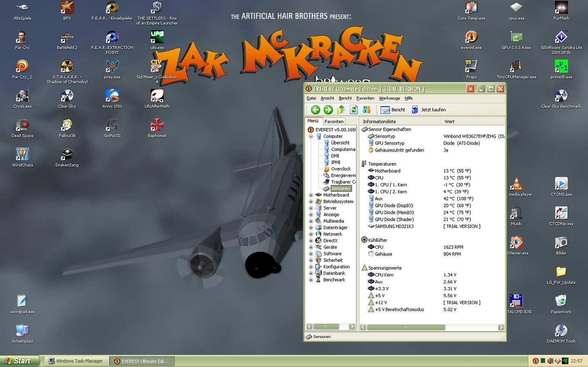Expand the Betriebssystem tree node
Viewport: 588px width, 367px height.
coord(311,202)
